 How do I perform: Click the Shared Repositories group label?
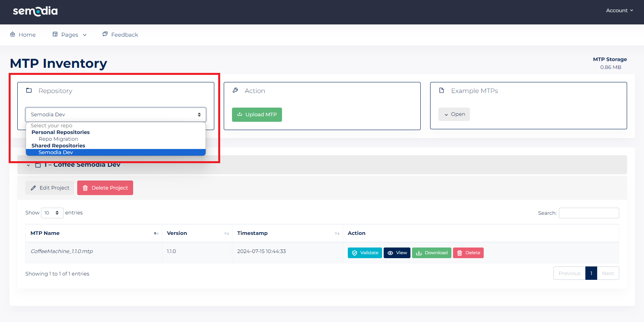58,146
